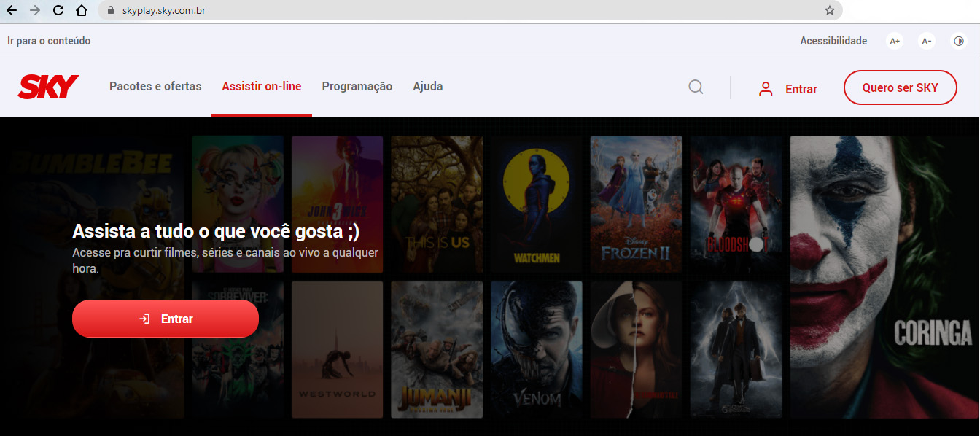Open the Ajuda menu item
The width and height of the screenshot is (980, 436).
pos(428,87)
